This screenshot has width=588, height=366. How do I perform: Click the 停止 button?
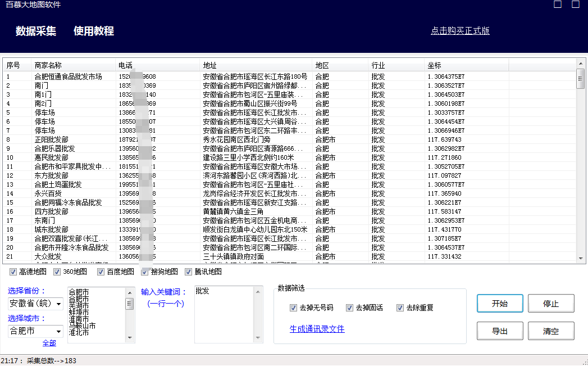tap(551, 303)
